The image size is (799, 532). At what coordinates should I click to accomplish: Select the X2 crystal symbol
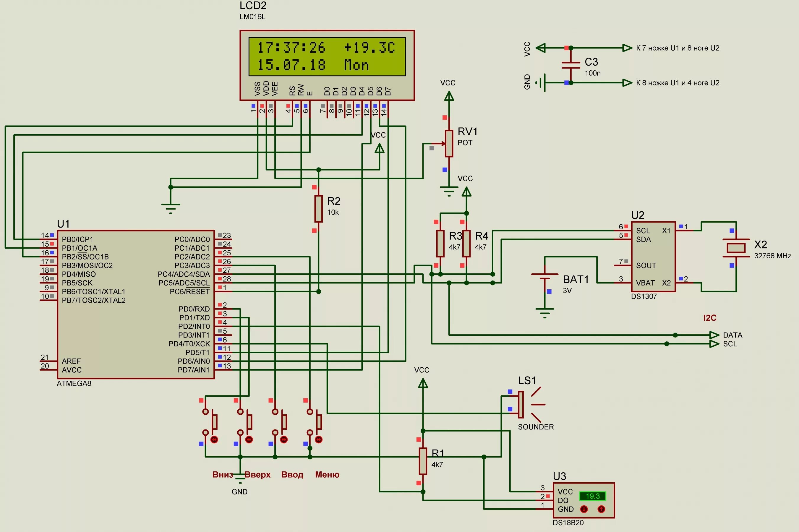(736, 248)
